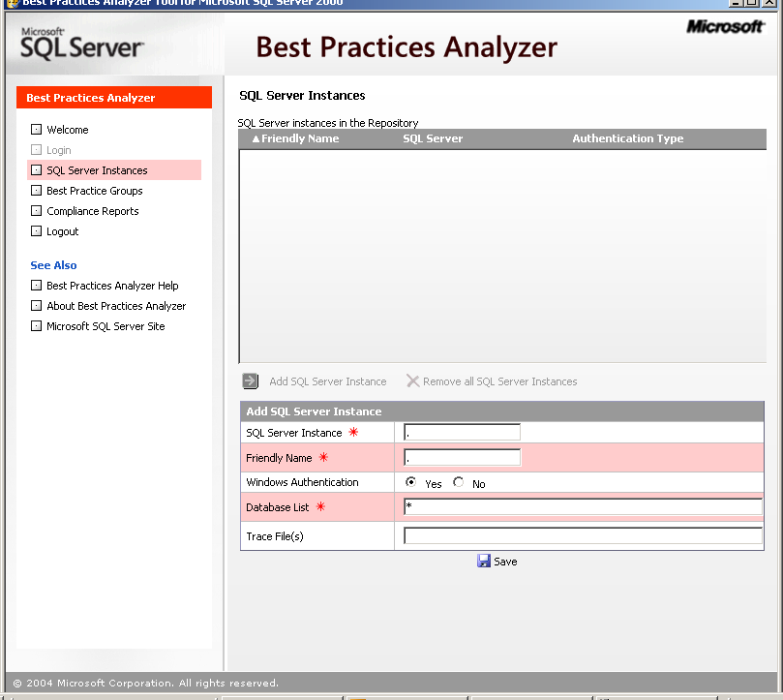Click the bullet icon beside Best Practice Groups
This screenshot has height=700, width=783.
[x=36, y=191]
